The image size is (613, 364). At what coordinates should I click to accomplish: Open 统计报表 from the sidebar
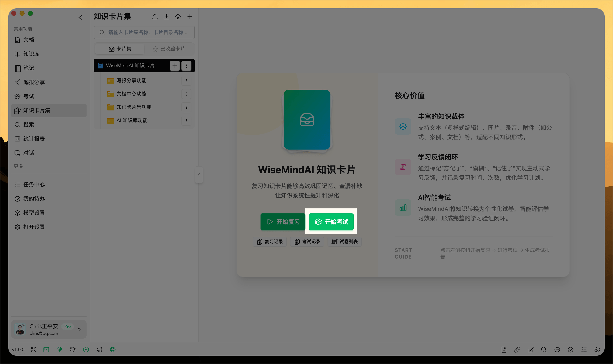34,139
